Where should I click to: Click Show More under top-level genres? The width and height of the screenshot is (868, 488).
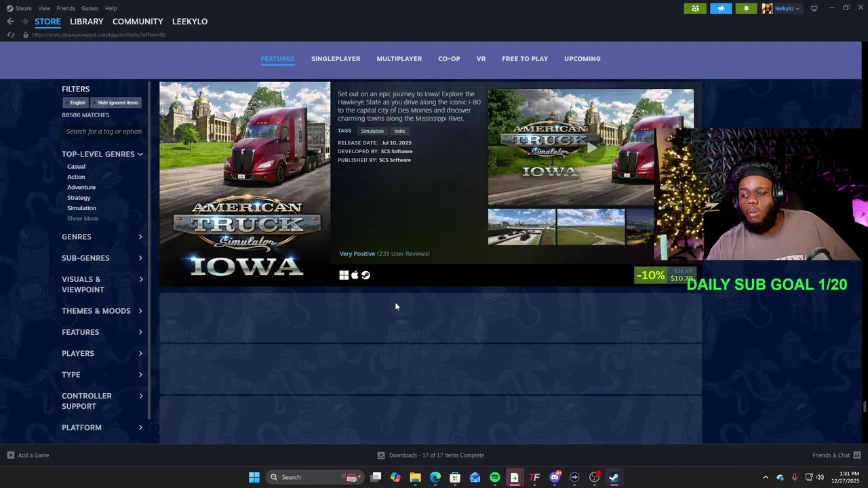pos(82,218)
